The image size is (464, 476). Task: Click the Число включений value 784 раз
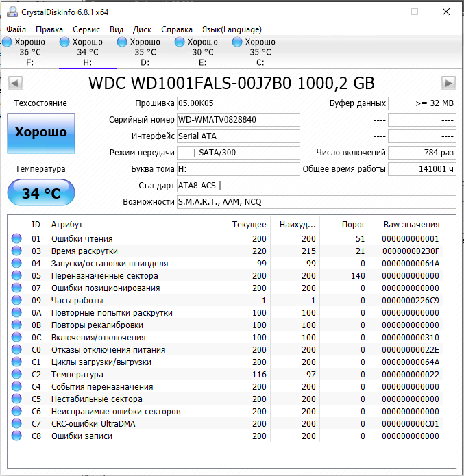click(422, 153)
